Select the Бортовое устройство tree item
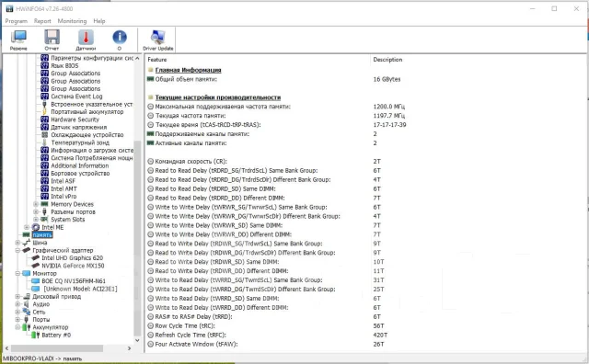The width and height of the screenshot is (589, 364). pyautogui.click(x=80, y=174)
